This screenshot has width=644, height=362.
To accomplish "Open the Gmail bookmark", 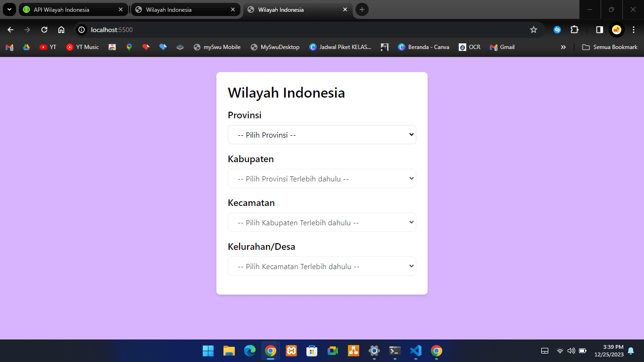I will click(x=502, y=47).
